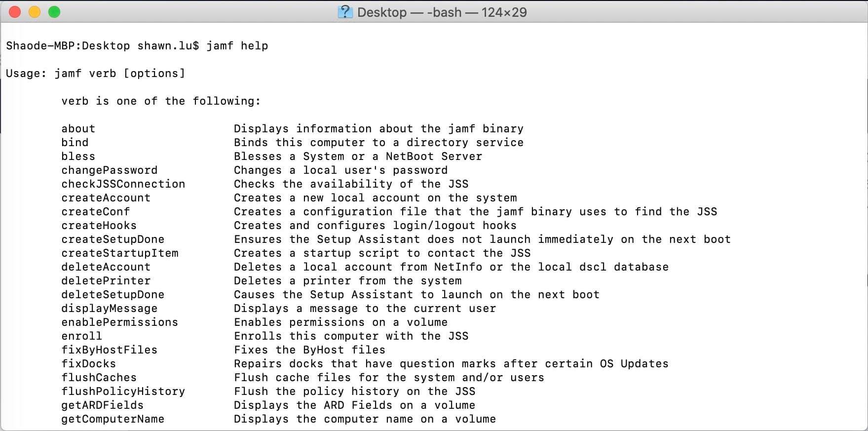Click the 'displayMessage' verb name
Image resolution: width=868 pixels, height=431 pixels.
(x=109, y=309)
